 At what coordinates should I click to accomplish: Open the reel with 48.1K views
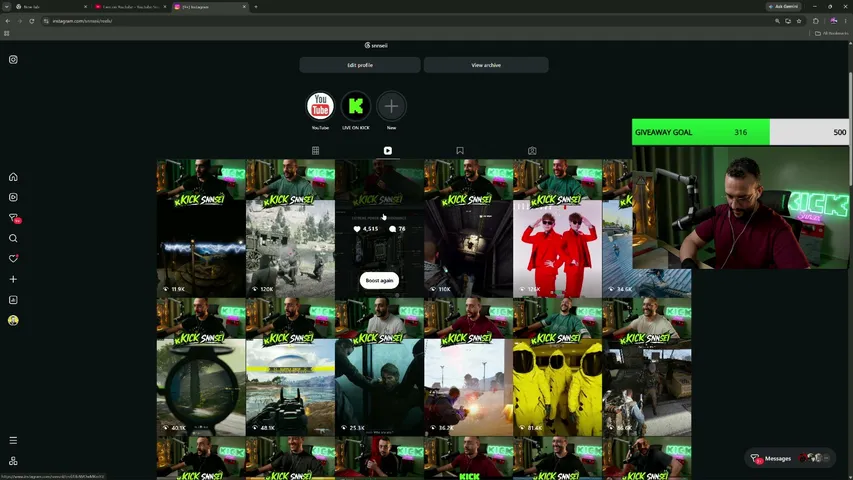pos(290,367)
